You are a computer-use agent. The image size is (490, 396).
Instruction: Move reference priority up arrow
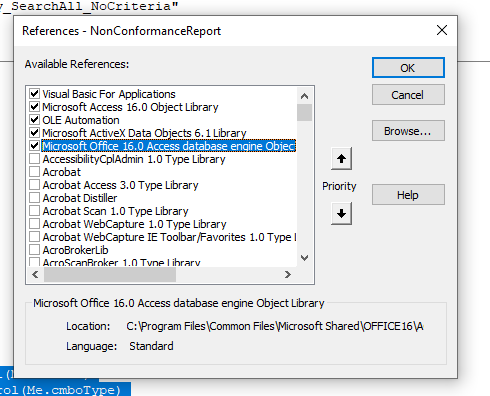coord(341,159)
